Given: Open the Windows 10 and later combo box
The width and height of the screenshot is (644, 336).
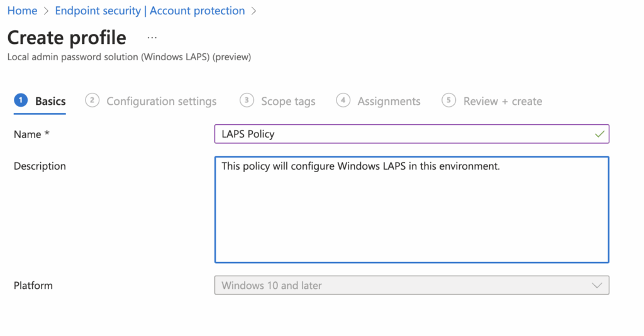Looking at the screenshot, I should click(402, 285).
